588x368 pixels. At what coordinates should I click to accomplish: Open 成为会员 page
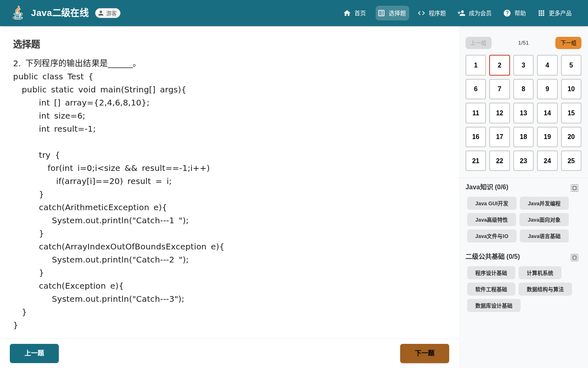point(474,13)
